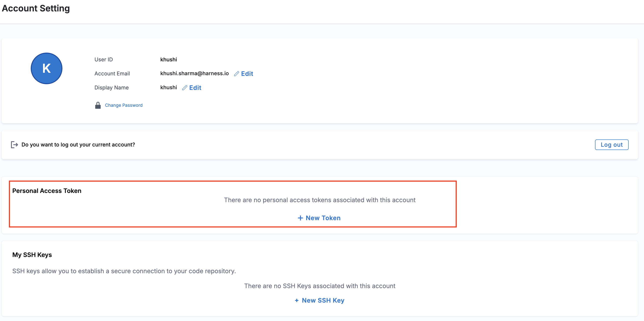Click the pencil icon beside account email
The width and height of the screenshot is (644, 321).
[x=236, y=74]
